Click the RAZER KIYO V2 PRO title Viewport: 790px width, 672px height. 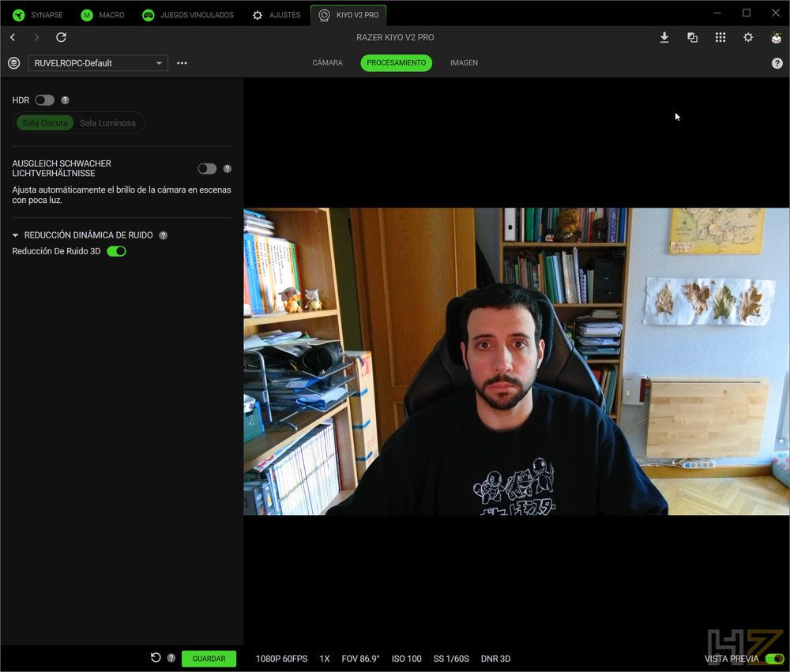coord(395,37)
